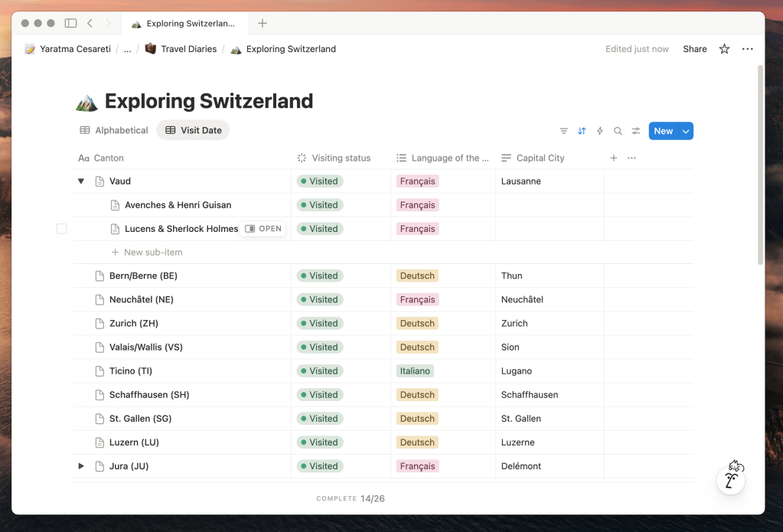Toggle the sidebar panel icon
This screenshot has width=783, height=532.
coord(70,24)
